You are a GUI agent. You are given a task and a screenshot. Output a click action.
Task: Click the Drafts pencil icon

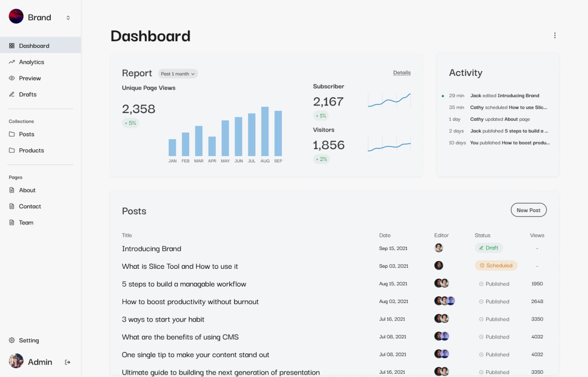[11, 94]
